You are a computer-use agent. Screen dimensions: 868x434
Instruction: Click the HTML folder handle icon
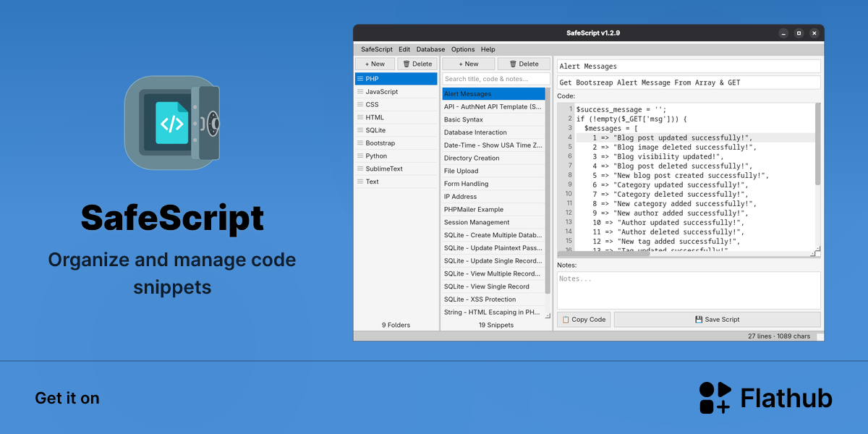tap(360, 117)
